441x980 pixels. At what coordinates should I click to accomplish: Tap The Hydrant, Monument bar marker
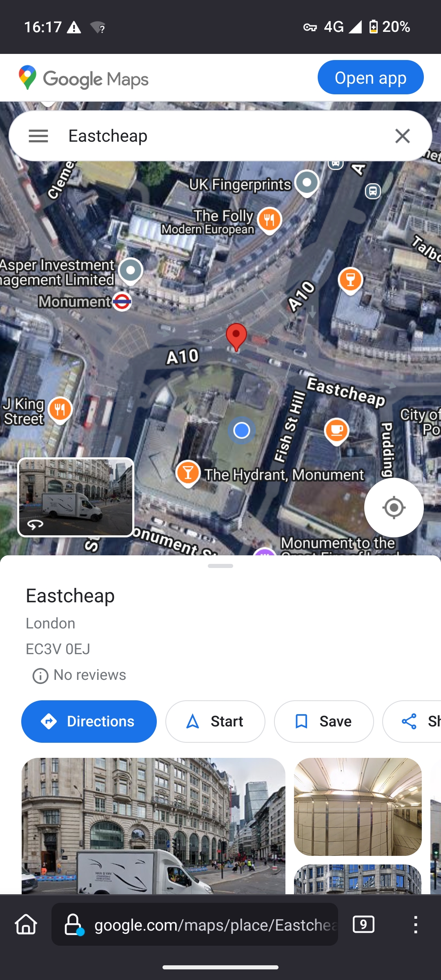[x=188, y=474]
